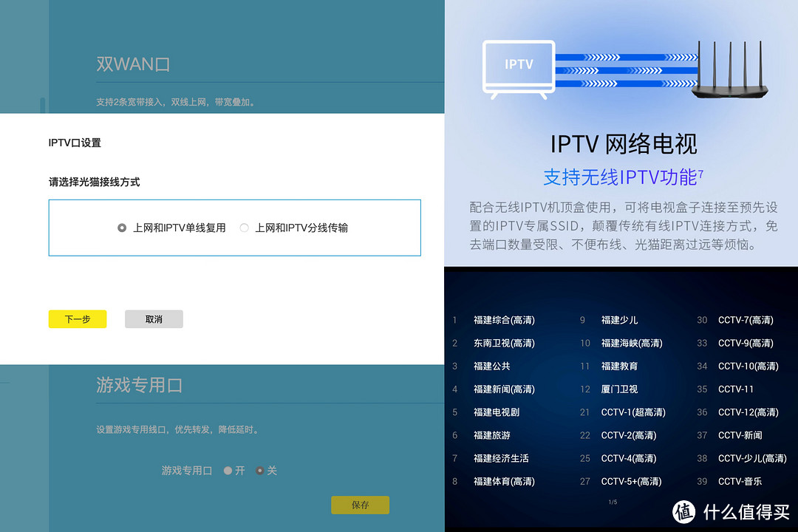Click the black router image with four antennas
Viewport: 798px width, 532px height.
coord(730,70)
